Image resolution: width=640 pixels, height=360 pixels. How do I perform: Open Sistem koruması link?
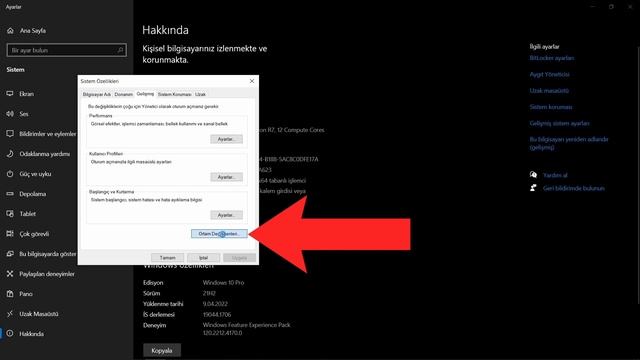point(551,107)
